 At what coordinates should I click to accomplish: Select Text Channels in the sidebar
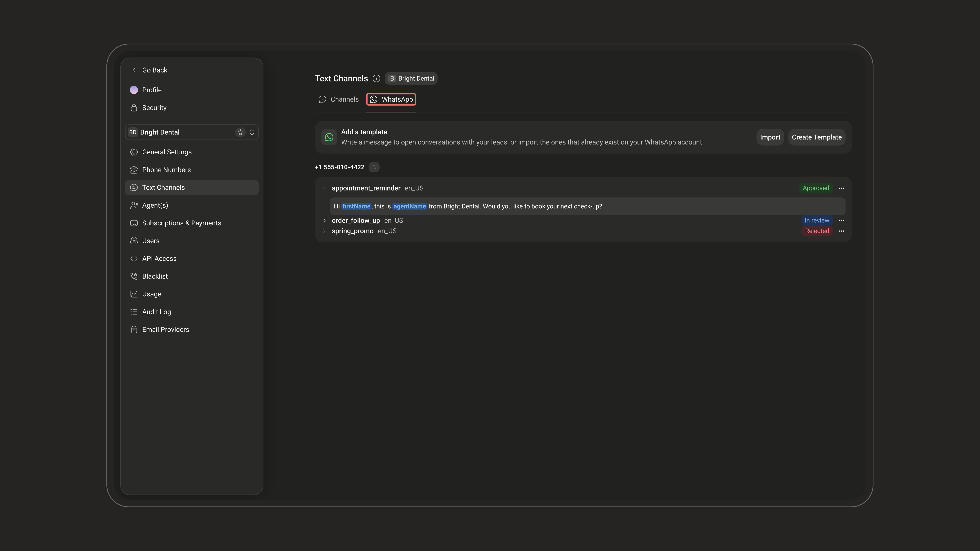point(192,187)
